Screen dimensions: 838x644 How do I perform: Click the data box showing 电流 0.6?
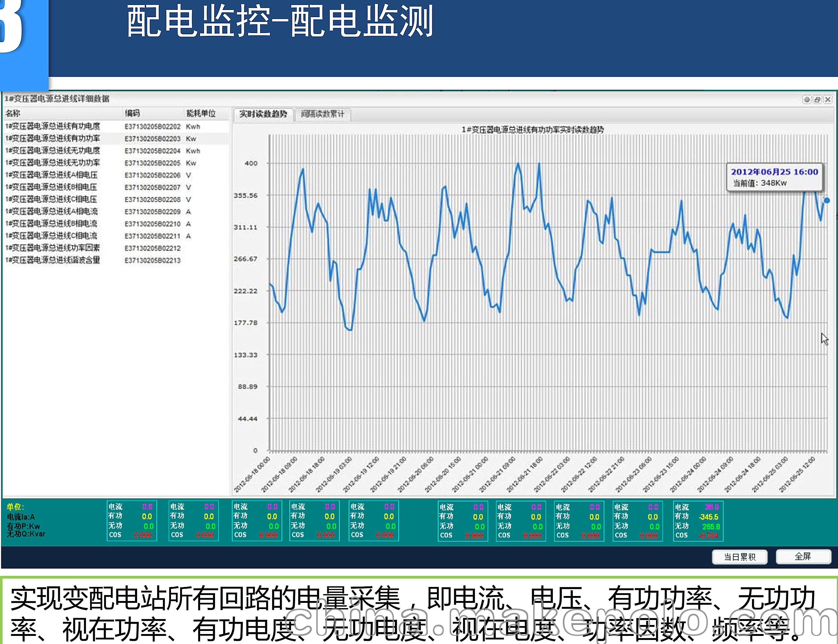(132, 521)
